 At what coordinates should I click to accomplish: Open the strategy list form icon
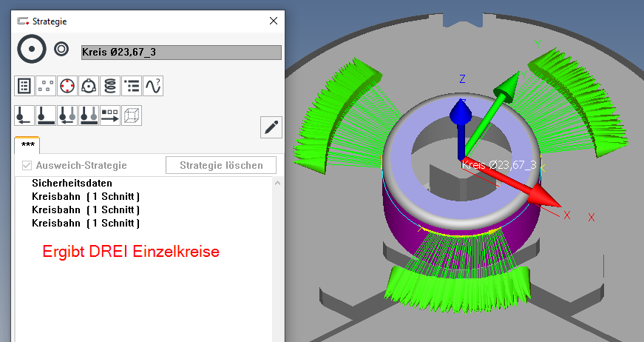[24, 86]
